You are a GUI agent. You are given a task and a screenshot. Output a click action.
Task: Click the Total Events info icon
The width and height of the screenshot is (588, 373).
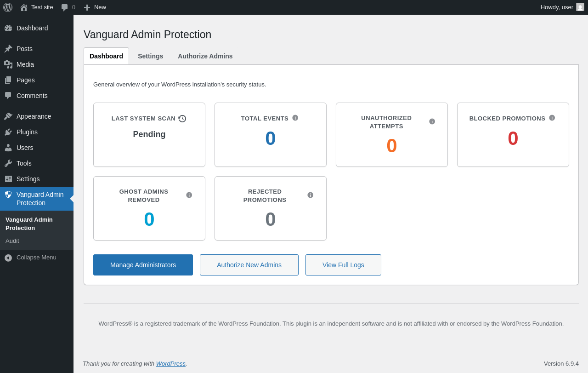(295, 118)
